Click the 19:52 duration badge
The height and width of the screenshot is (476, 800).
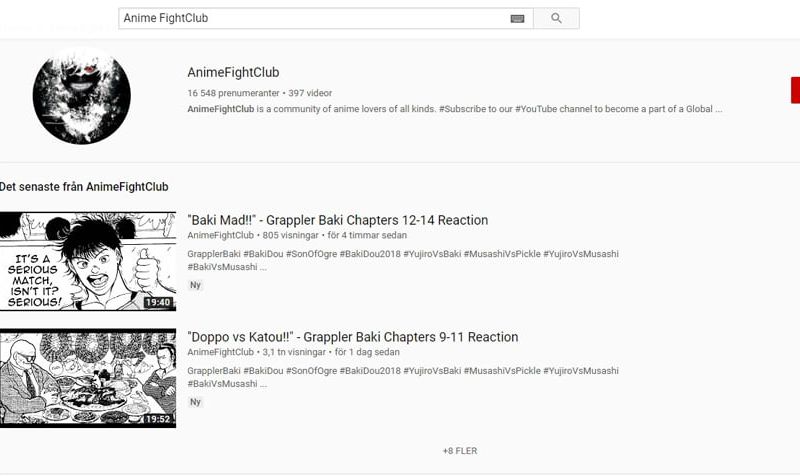[x=158, y=419]
